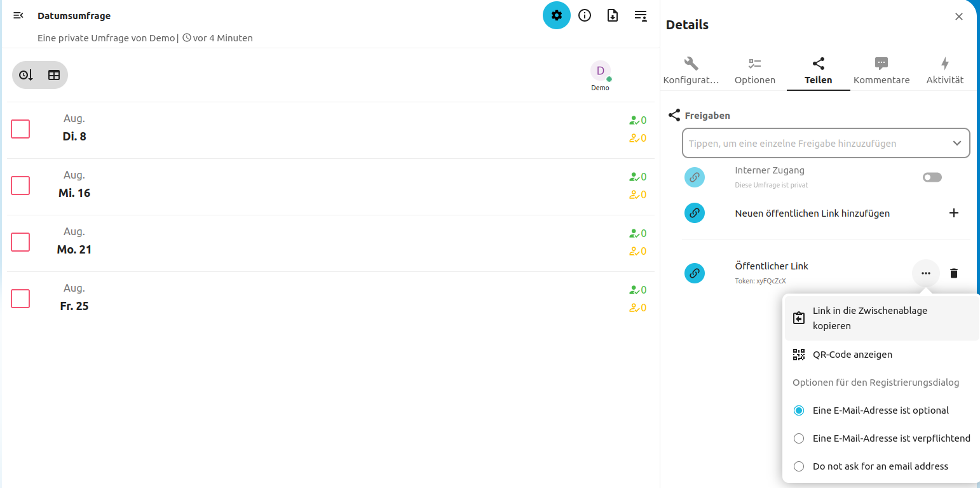Screen dimensions: 980x488
Task: Switch to table view mode icon
Action: tap(54, 75)
